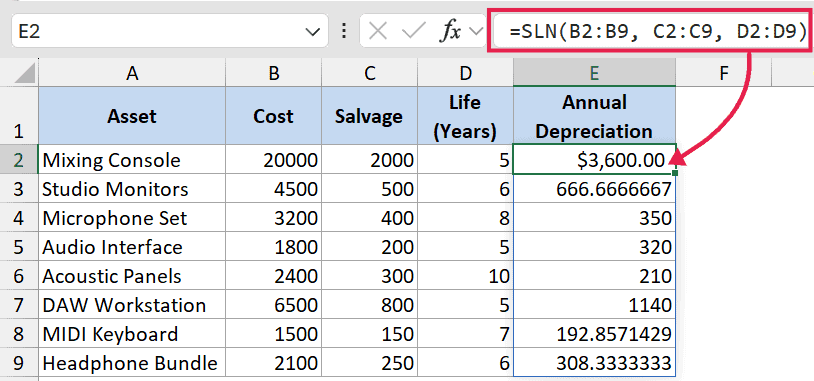Cancel formula entry with the X icon
The width and height of the screenshot is (814, 381).
(x=377, y=32)
